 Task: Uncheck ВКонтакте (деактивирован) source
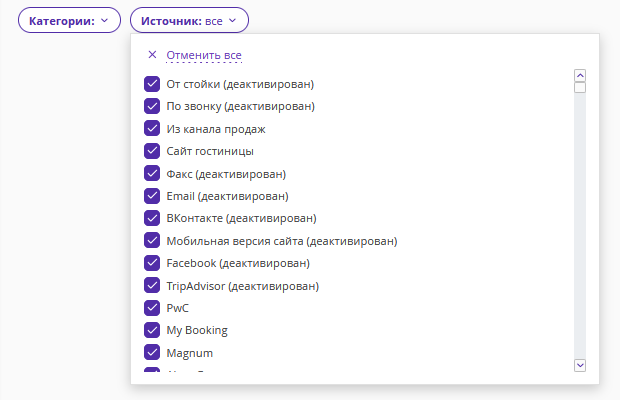tap(153, 218)
